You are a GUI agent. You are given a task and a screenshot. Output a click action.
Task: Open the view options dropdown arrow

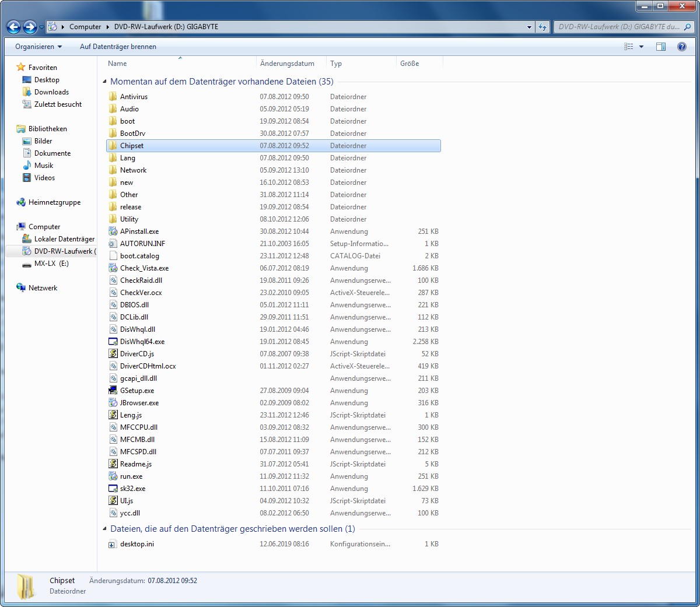(641, 47)
